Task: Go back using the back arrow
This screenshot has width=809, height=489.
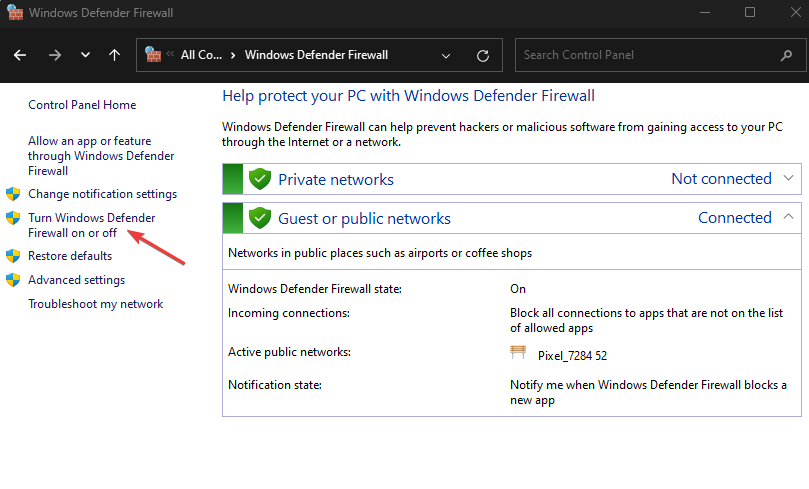Action: 20,55
